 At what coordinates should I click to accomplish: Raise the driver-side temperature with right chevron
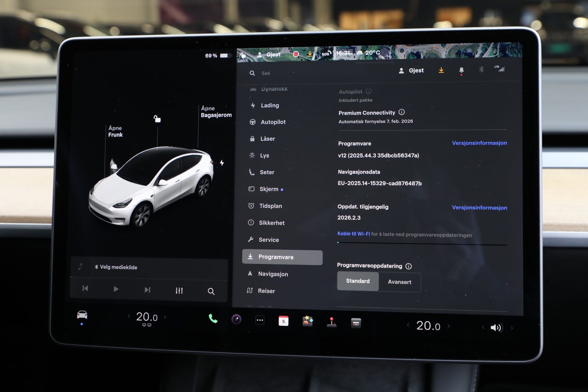click(x=165, y=317)
